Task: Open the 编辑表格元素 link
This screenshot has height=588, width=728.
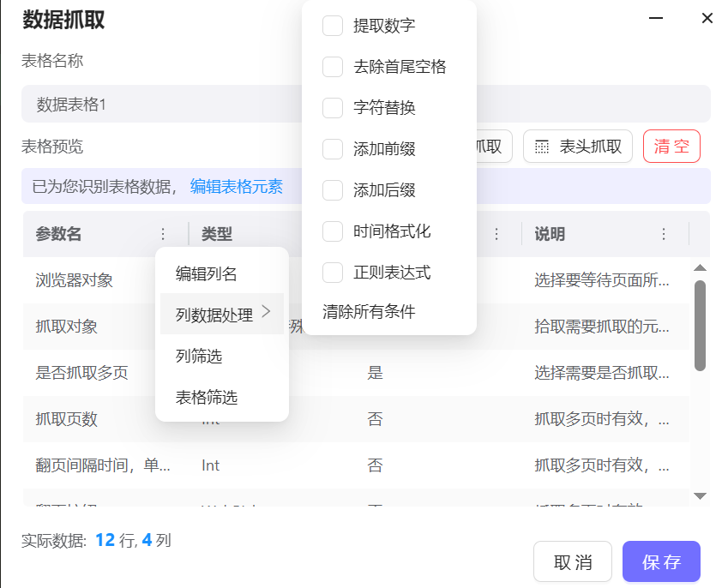Action: pos(237,186)
